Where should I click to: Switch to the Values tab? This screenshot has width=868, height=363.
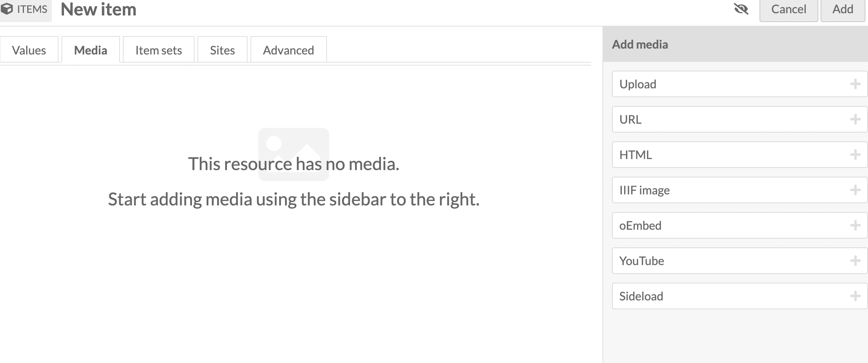click(x=29, y=50)
